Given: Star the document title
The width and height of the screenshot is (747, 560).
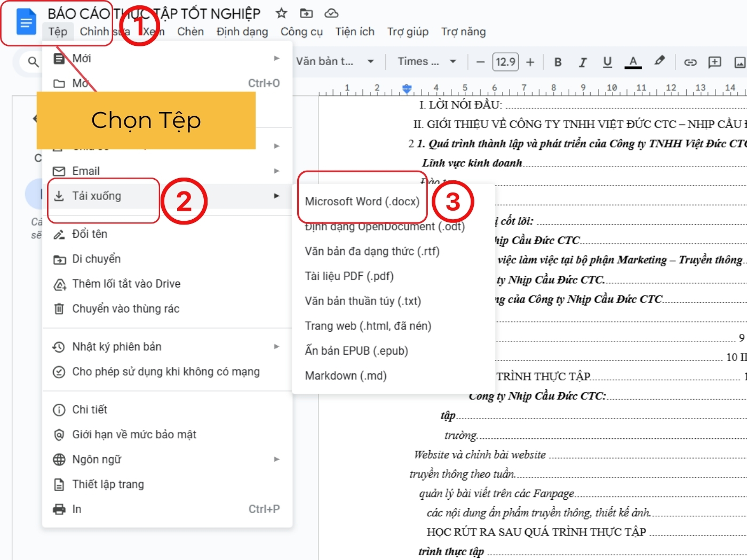Looking at the screenshot, I should [282, 13].
